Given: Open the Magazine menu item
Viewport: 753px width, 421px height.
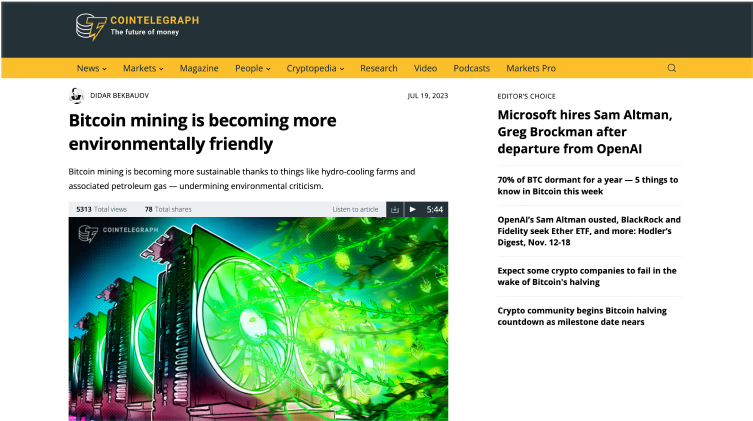Looking at the screenshot, I should click(199, 68).
